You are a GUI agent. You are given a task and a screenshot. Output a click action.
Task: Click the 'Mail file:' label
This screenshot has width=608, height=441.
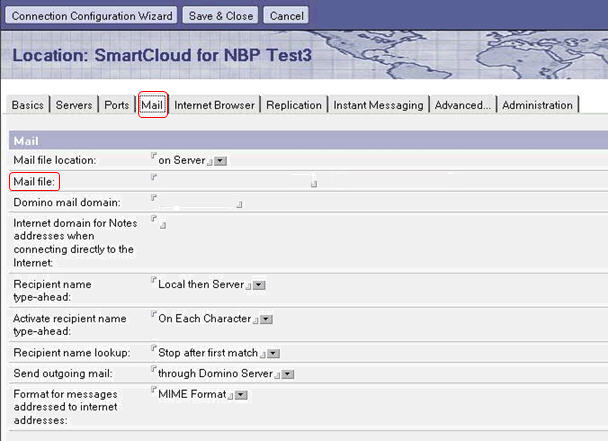(x=34, y=182)
